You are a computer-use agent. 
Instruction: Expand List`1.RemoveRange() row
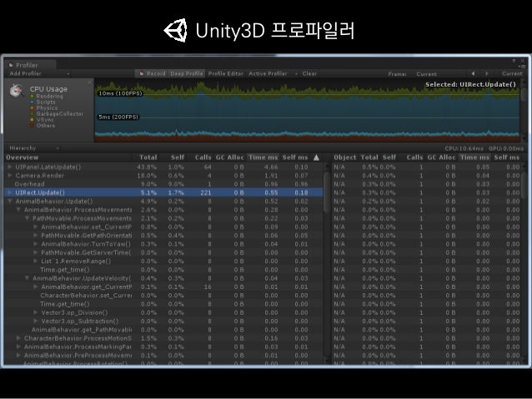point(36,261)
